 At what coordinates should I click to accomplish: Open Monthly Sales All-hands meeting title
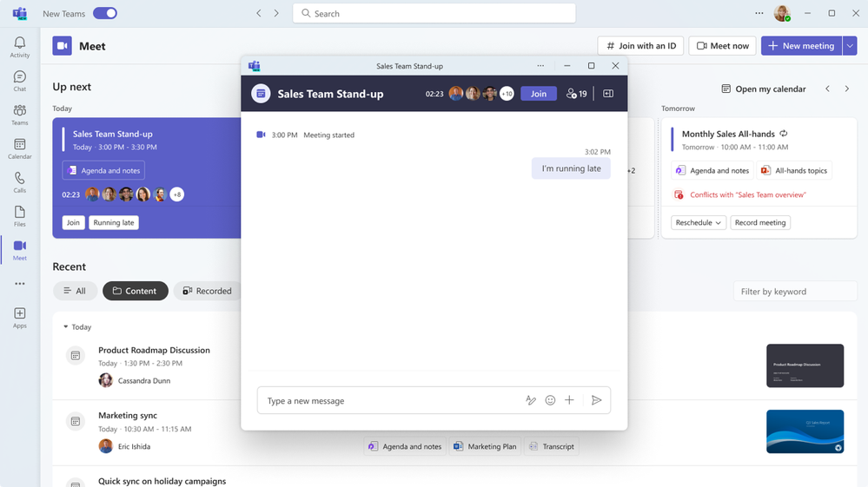tap(728, 134)
